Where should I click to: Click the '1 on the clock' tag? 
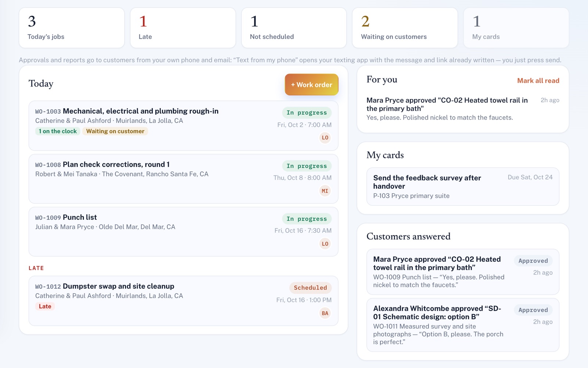[58, 131]
